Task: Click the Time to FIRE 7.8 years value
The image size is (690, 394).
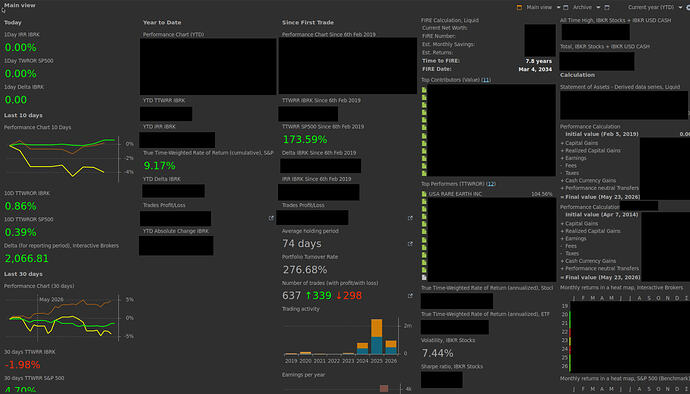Action: coord(538,61)
